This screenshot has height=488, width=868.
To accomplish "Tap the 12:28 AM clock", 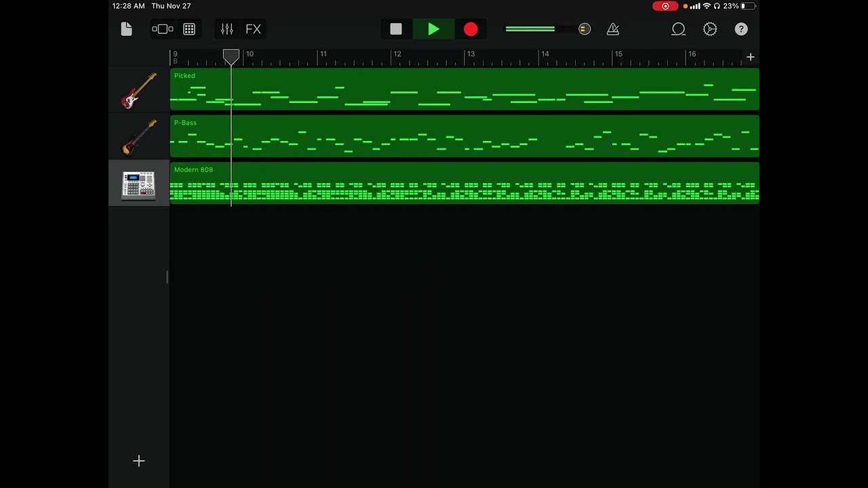I will [x=129, y=6].
